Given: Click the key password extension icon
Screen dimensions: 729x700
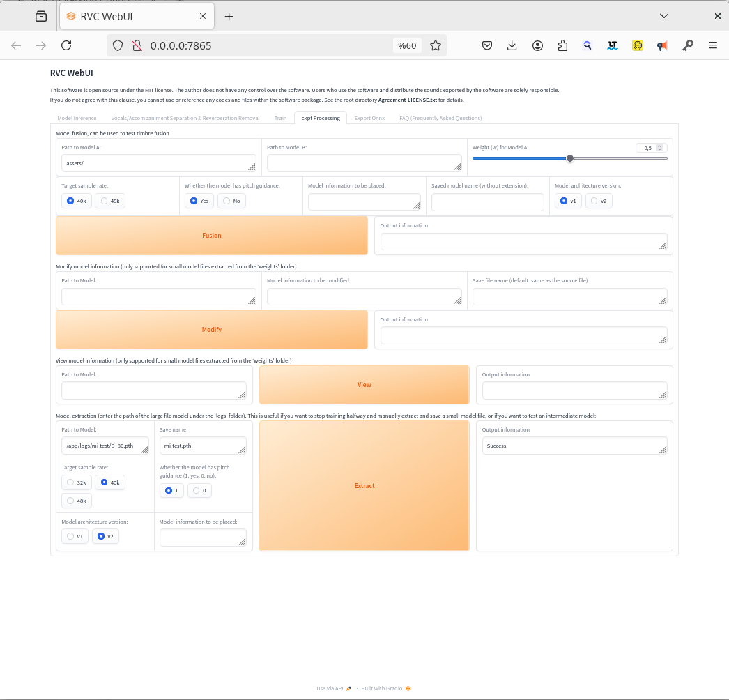Looking at the screenshot, I should (x=688, y=45).
